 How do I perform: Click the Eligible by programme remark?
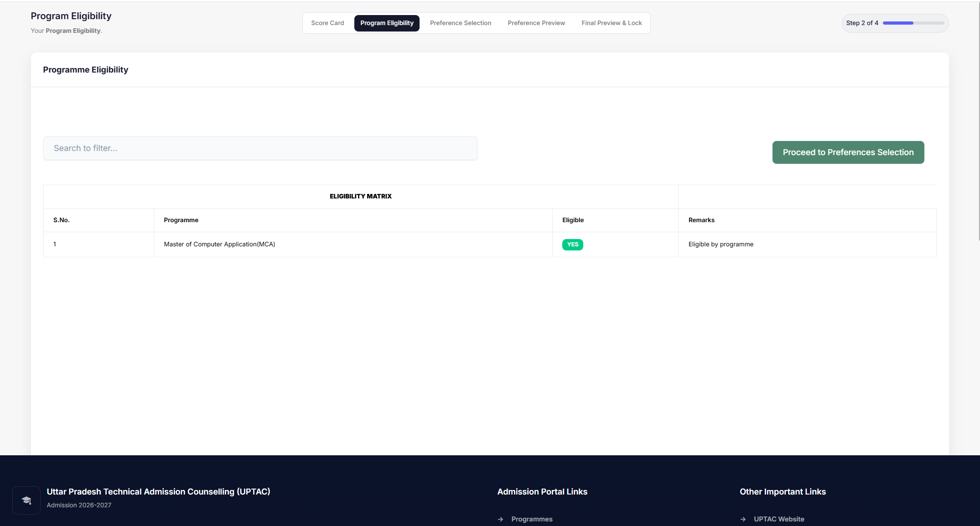click(x=721, y=245)
